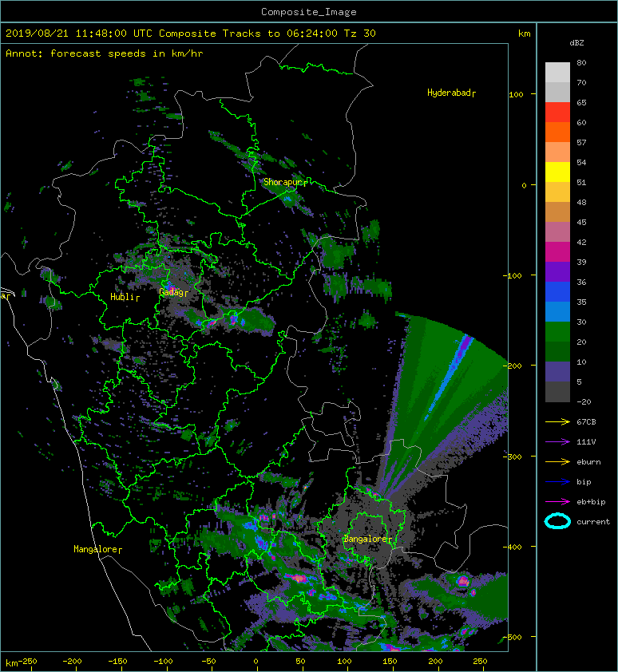Click the km unit label at top right
The width and height of the screenshot is (618, 672).
[525, 34]
